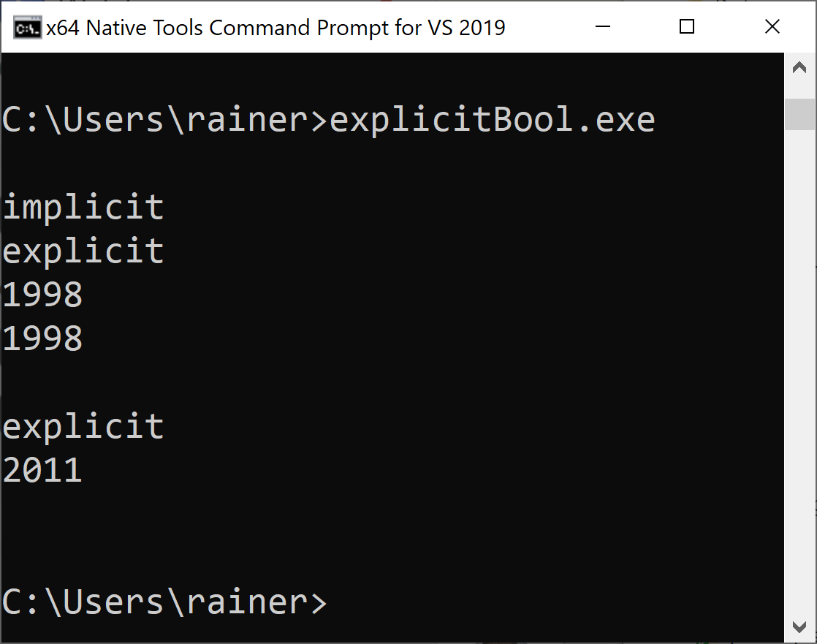Click the second 'explicit' output line
The image size is (817, 644).
(x=83, y=427)
